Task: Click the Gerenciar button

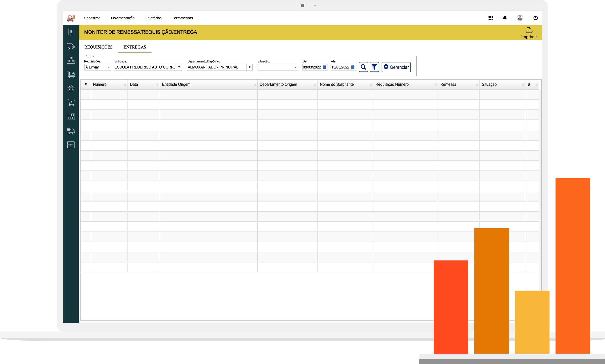Action: click(x=396, y=67)
